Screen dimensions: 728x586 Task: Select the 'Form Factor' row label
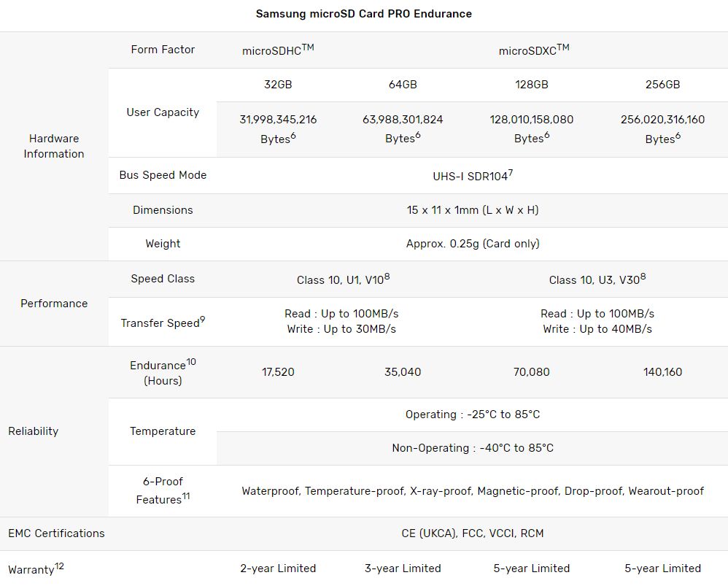point(163,50)
